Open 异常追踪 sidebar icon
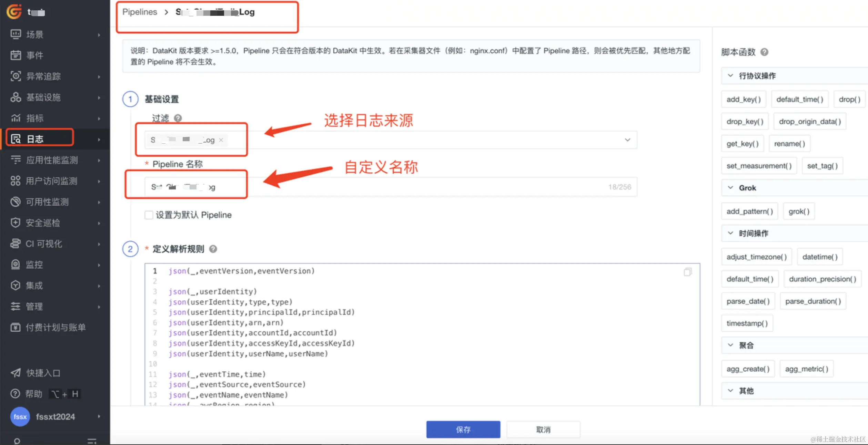This screenshot has height=445, width=868. point(16,76)
